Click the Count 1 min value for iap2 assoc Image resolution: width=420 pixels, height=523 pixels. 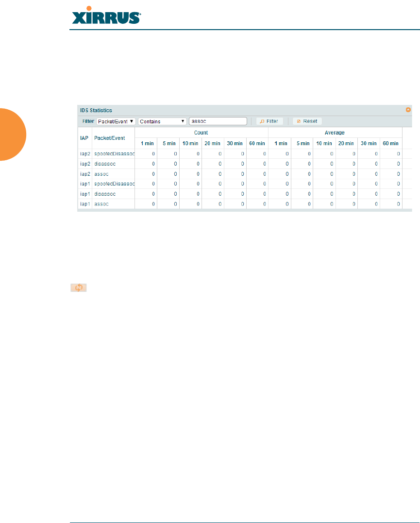pyautogui.click(x=146, y=174)
